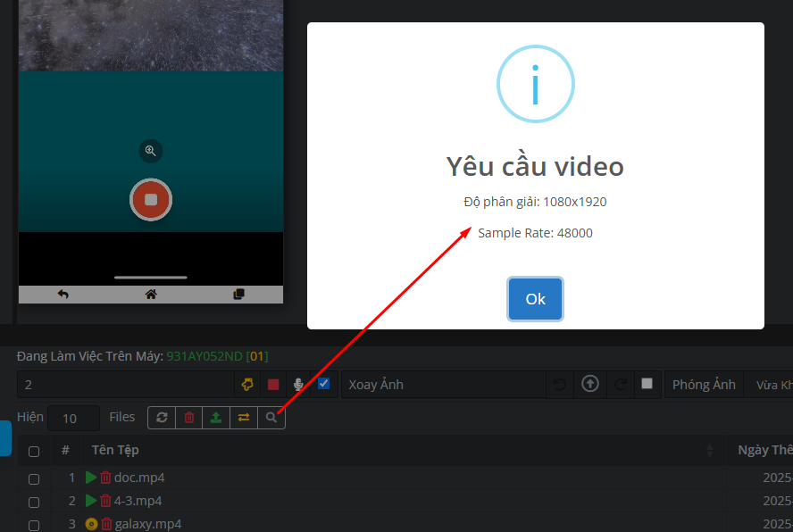Click Ok in the Yêu cầu video dialog
This screenshot has width=793, height=532.
(x=535, y=299)
